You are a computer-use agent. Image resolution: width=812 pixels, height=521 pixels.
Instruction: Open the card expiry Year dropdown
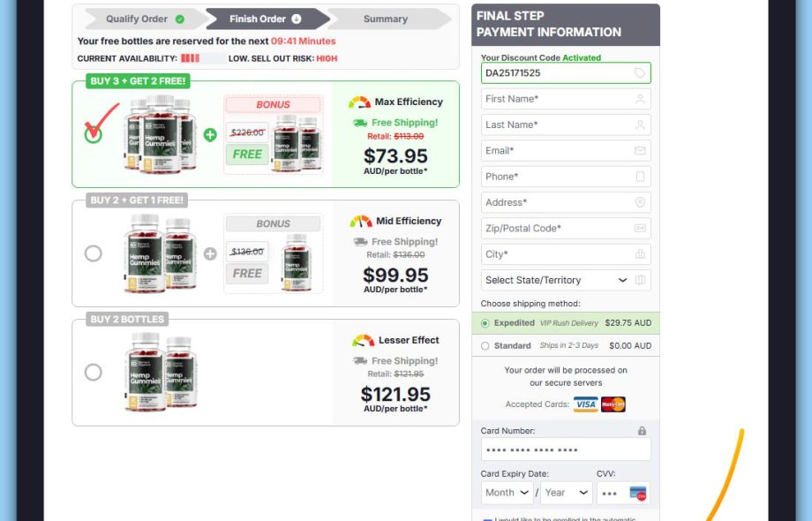(566, 493)
